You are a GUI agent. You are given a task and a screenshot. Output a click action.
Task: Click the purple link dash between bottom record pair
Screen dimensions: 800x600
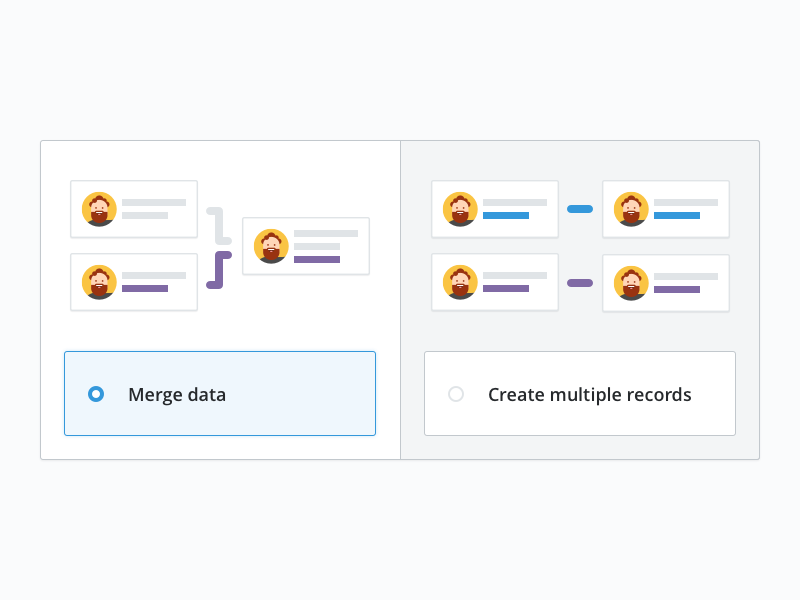(x=580, y=282)
